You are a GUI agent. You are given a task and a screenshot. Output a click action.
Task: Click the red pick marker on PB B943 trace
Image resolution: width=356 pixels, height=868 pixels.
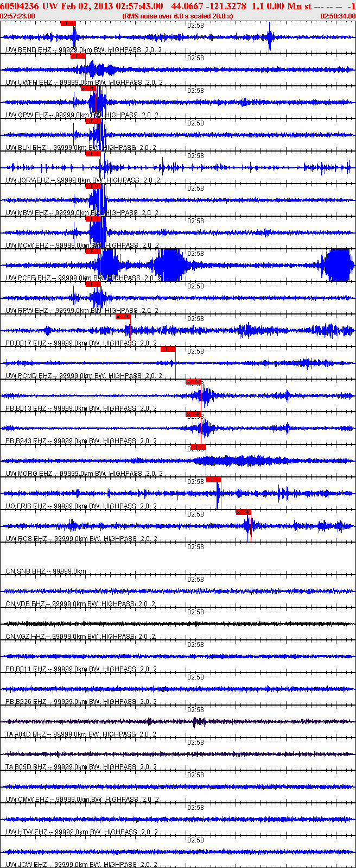194,414
